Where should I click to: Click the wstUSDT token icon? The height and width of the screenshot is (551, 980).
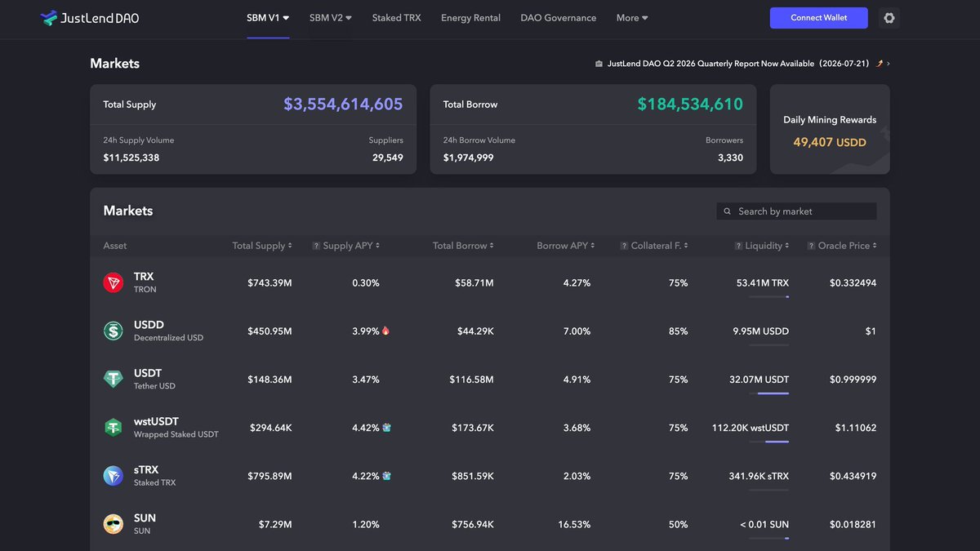(114, 427)
